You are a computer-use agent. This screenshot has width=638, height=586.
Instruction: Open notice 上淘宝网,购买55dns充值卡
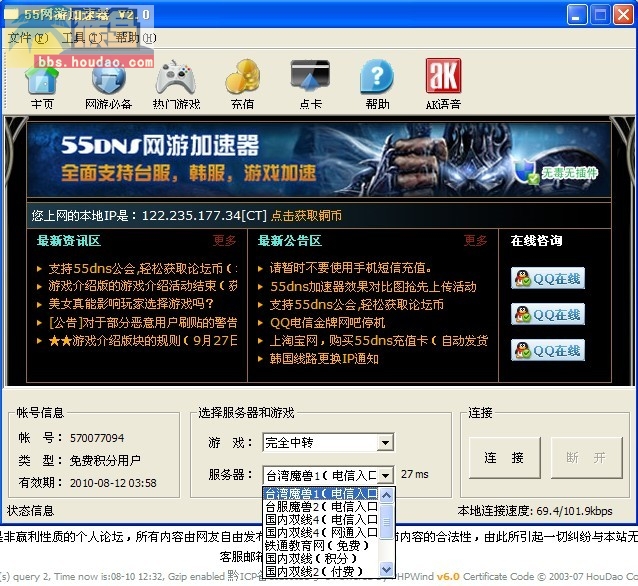tap(379, 340)
